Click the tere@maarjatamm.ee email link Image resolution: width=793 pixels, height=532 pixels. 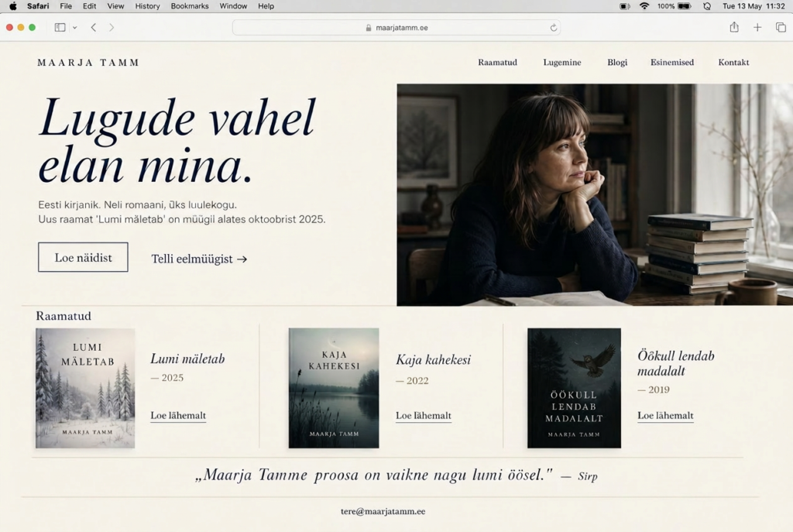click(383, 511)
